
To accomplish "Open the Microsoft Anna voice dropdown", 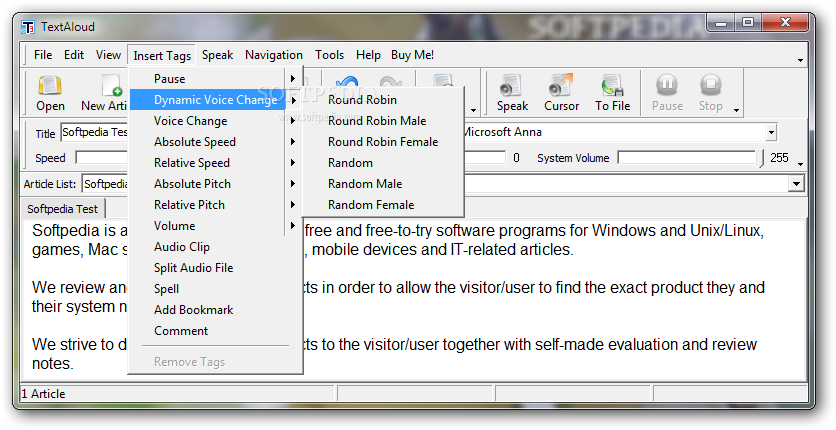I will tap(771, 132).
